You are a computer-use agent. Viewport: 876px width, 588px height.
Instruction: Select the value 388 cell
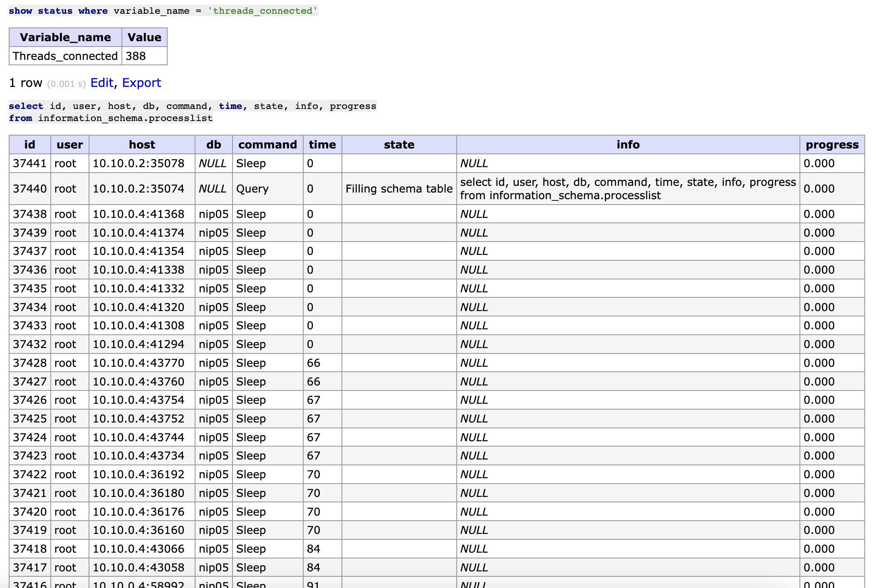[x=144, y=56]
